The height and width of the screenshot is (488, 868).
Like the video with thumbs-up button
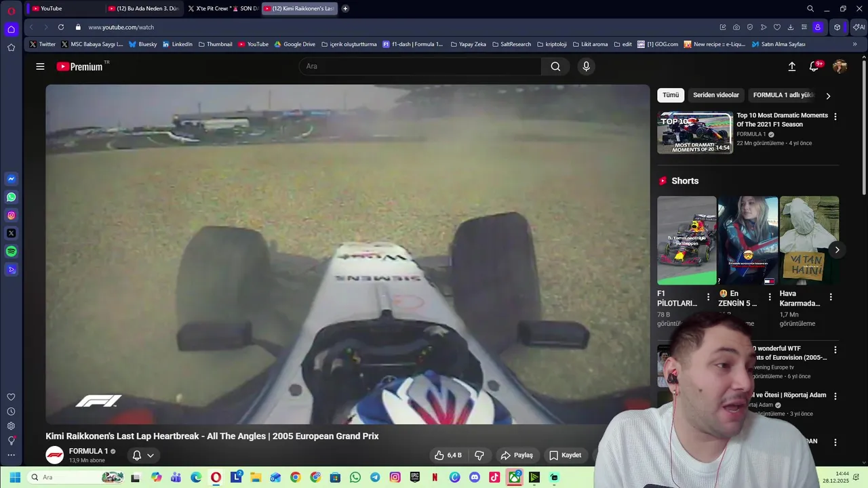coord(448,455)
